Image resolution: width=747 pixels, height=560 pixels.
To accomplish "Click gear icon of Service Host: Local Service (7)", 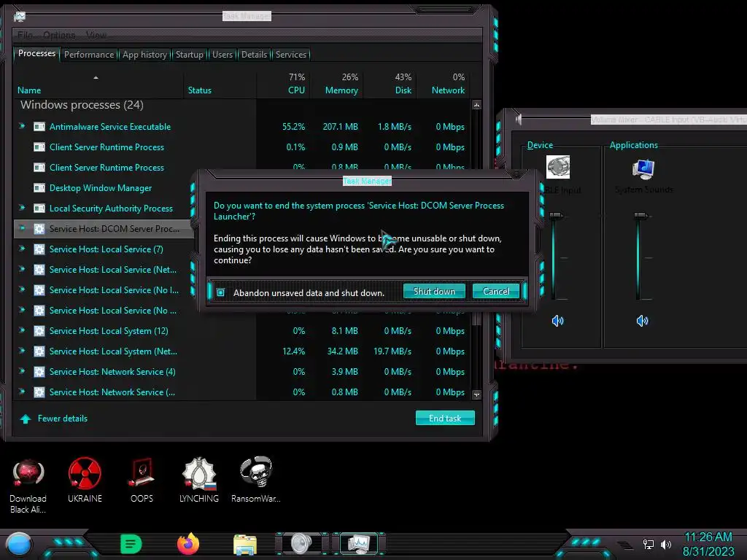I will pos(39,249).
